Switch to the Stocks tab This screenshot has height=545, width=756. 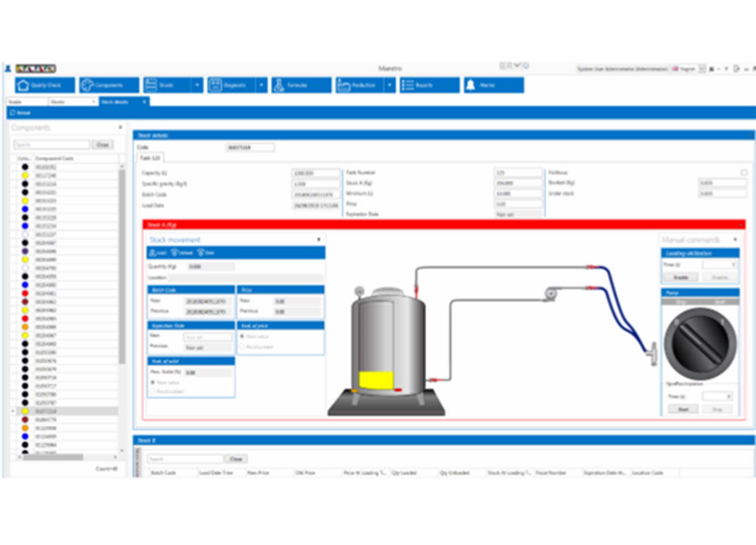pos(72,102)
